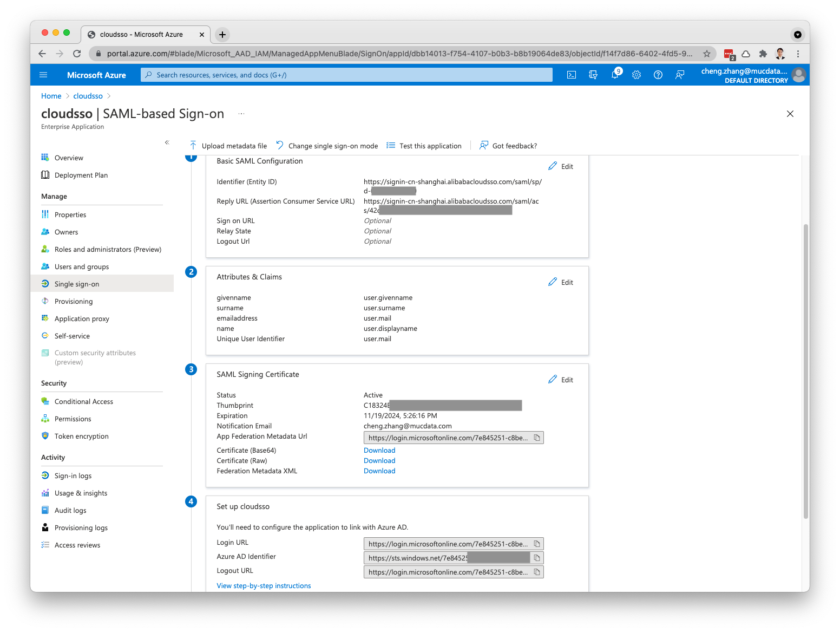The width and height of the screenshot is (840, 632).
Task: Select Conditional Access under Security
Action: click(84, 401)
